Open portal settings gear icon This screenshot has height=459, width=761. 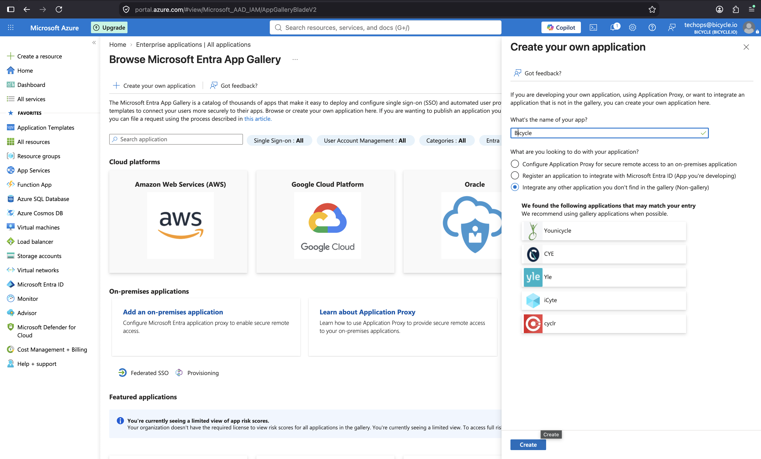tap(632, 28)
